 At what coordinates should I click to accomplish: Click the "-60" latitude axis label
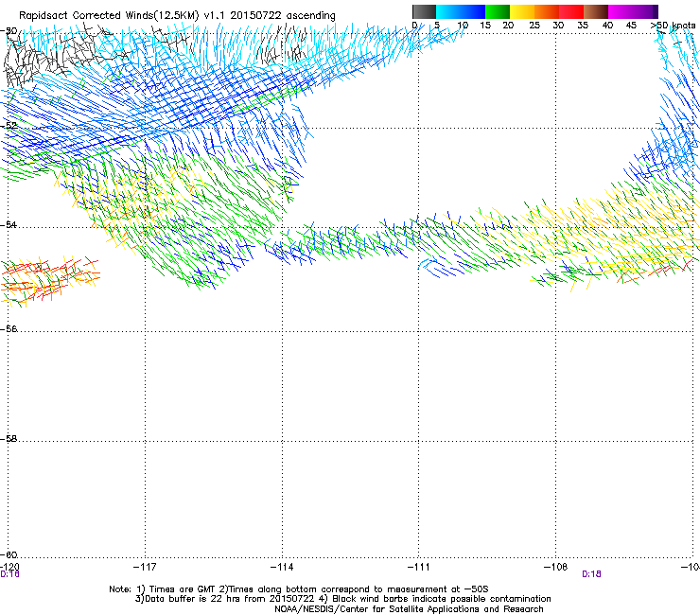click(x=9, y=555)
